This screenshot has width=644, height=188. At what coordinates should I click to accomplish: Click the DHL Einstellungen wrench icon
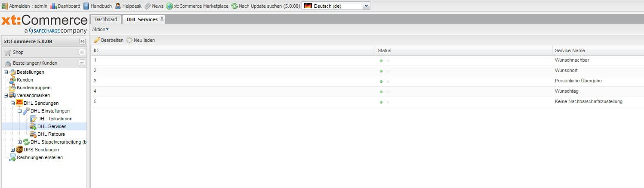click(26, 111)
